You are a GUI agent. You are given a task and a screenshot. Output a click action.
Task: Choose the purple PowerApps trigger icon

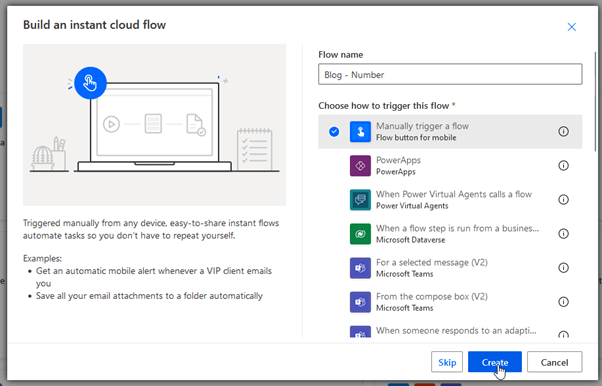click(x=360, y=166)
